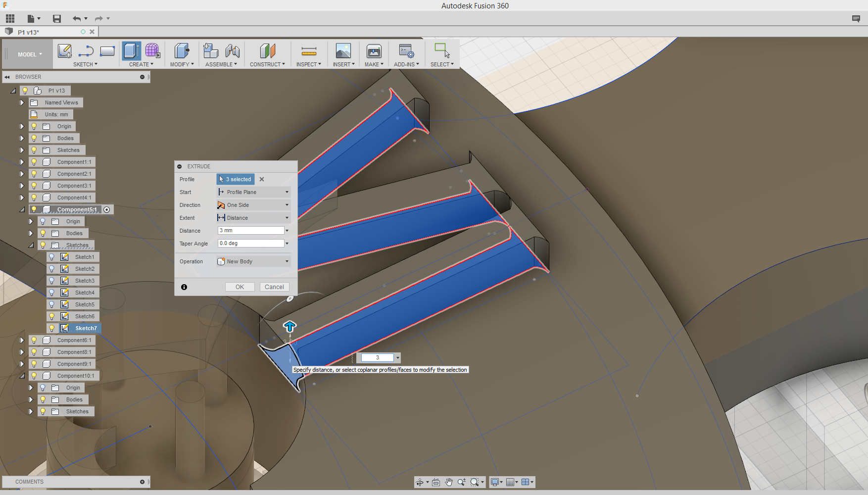
Task: Open the MODEL workspace dropdown
Action: click(30, 54)
